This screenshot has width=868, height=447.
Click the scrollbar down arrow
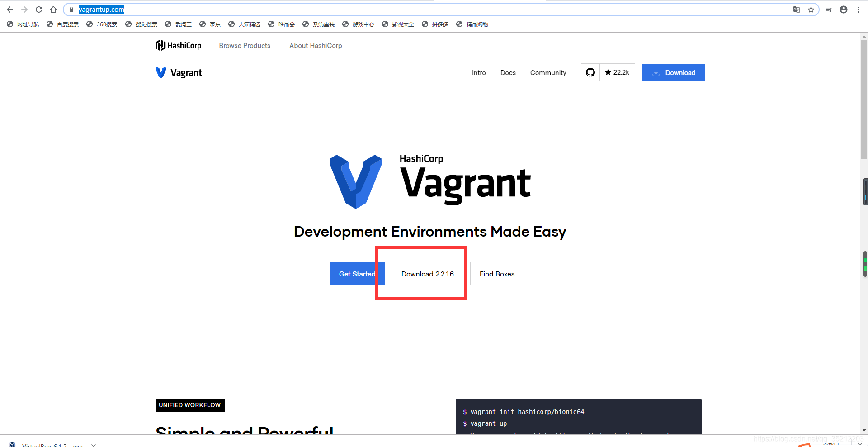[x=864, y=430]
